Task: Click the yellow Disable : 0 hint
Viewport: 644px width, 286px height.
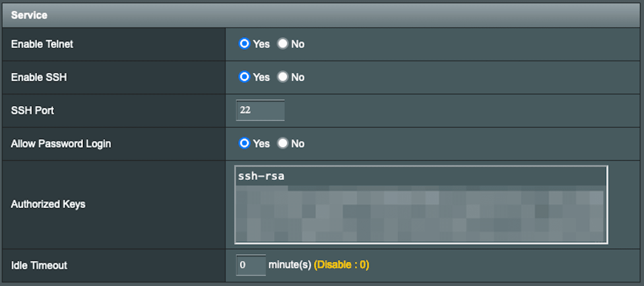Action: tap(341, 265)
